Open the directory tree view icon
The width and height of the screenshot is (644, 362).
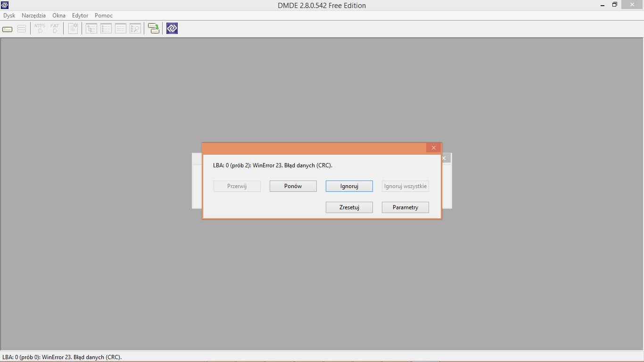[x=91, y=29]
